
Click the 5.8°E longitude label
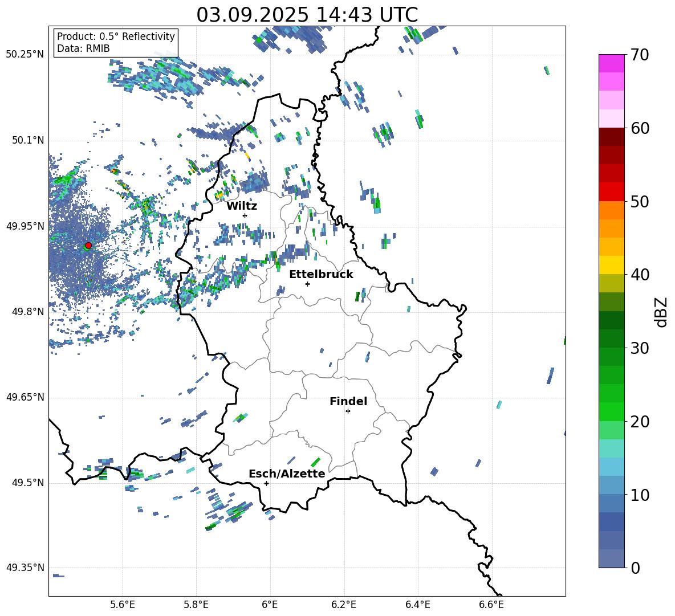(x=196, y=605)
